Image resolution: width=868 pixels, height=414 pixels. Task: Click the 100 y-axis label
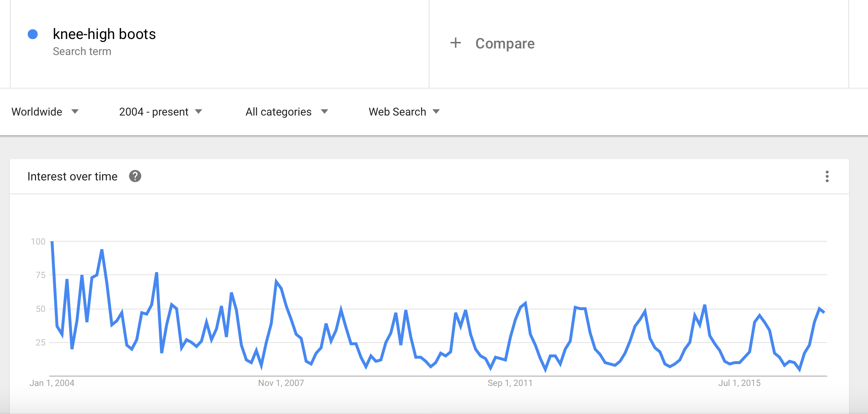[x=38, y=242]
